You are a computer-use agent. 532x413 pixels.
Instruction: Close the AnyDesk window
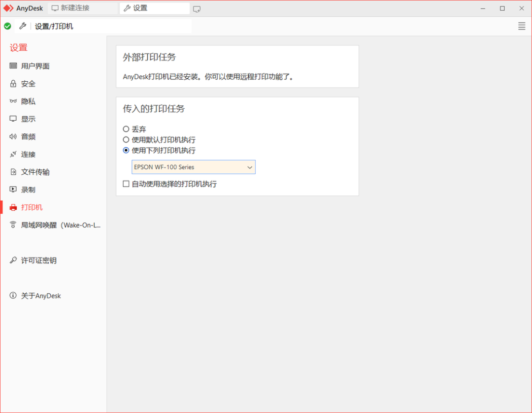(522, 8)
